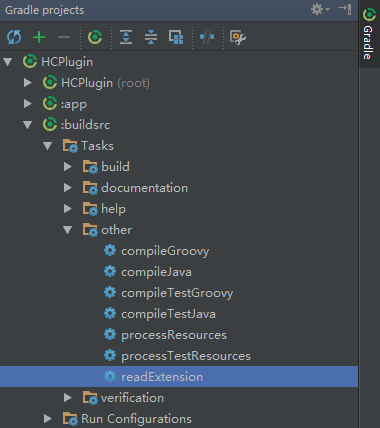Screen dimensions: 380x428
Task: Expand the documentation task group
Action: pos(68,188)
